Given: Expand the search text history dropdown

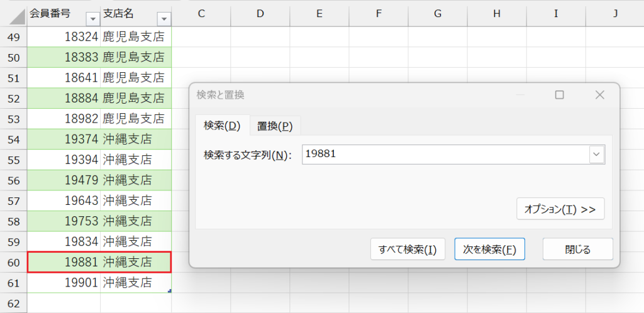Looking at the screenshot, I should tap(596, 154).
